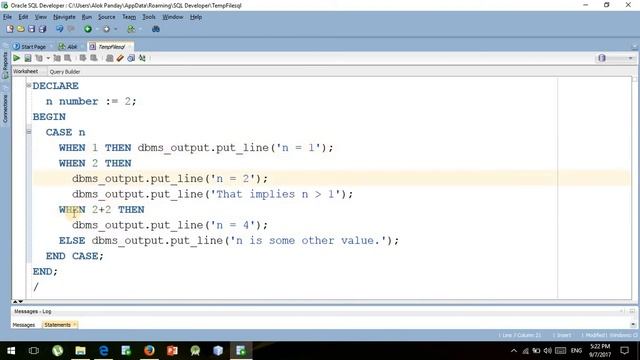Open the Run menu
Viewport: 640px width, 360px height.
coord(87,17)
